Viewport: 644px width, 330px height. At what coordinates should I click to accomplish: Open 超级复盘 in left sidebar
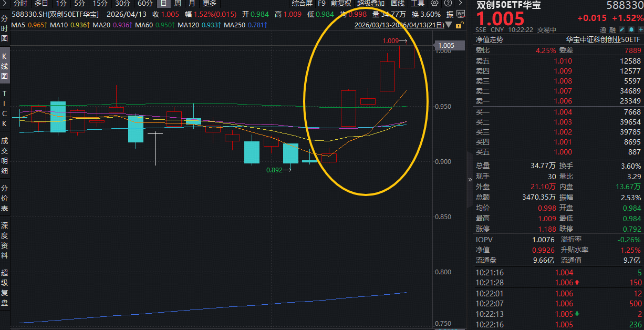4,288
